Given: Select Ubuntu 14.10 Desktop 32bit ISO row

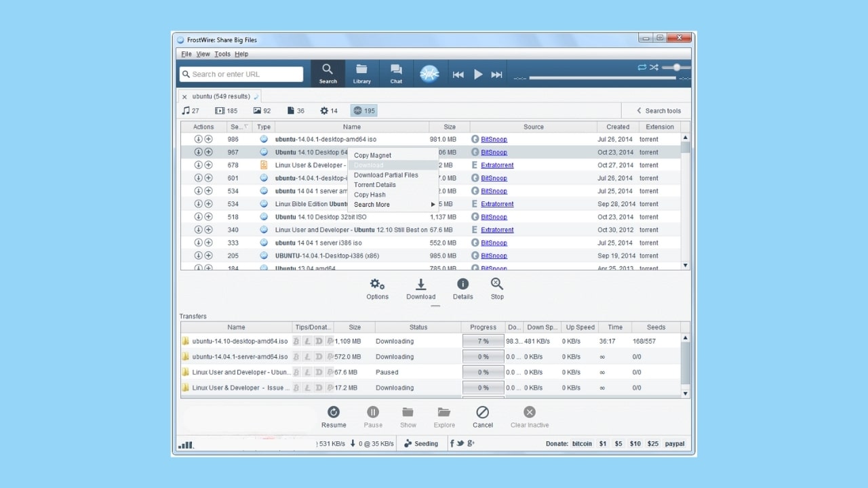Looking at the screenshot, I should [431, 217].
